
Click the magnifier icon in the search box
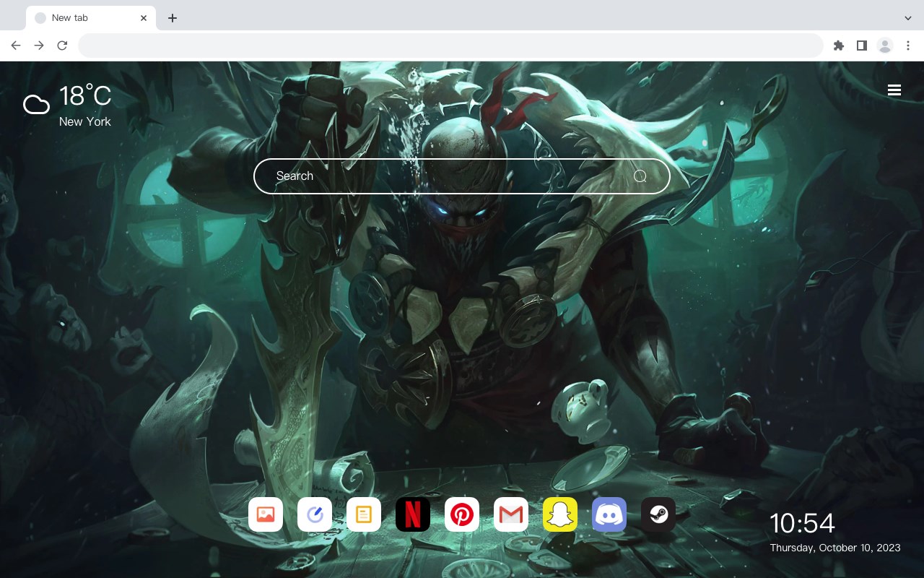click(x=640, y=176)
